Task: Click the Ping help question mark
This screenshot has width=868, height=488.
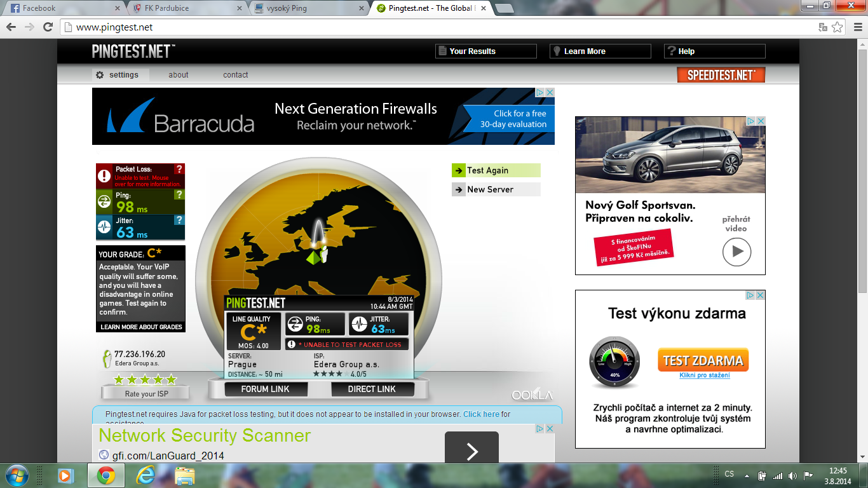Action: 179,194
